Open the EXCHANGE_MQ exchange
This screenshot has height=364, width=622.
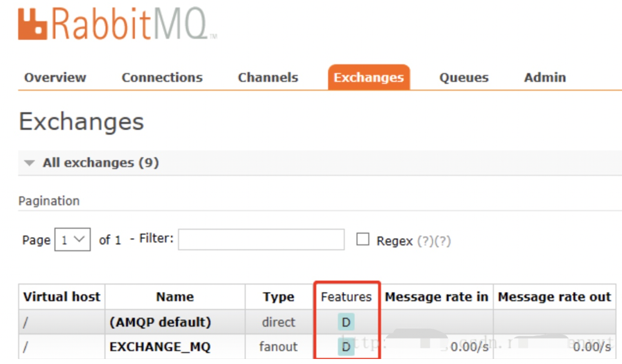(x=160, y=346)
